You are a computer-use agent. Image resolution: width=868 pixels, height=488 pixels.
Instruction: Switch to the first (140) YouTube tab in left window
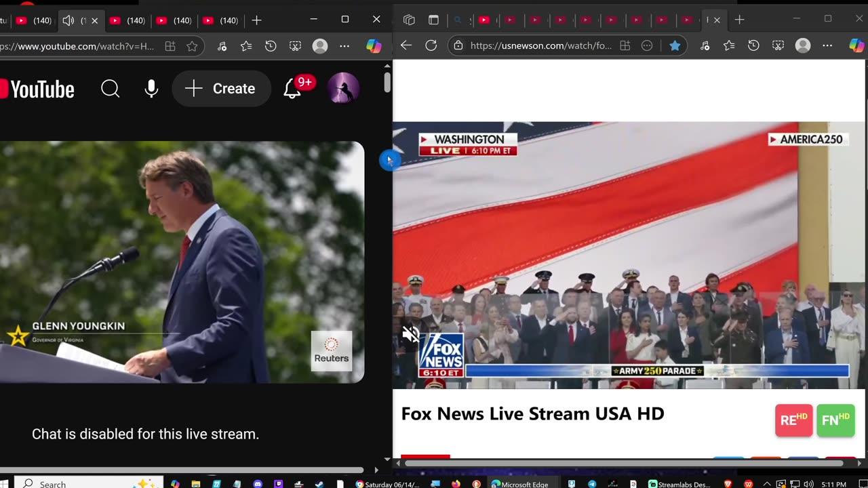(x=34, y=20)
